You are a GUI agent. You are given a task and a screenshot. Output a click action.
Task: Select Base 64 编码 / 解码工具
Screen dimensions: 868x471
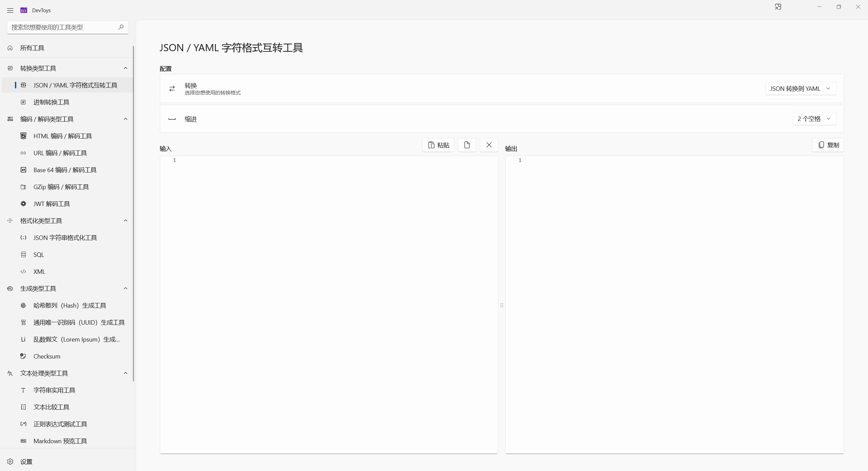[x=65, y=170]
